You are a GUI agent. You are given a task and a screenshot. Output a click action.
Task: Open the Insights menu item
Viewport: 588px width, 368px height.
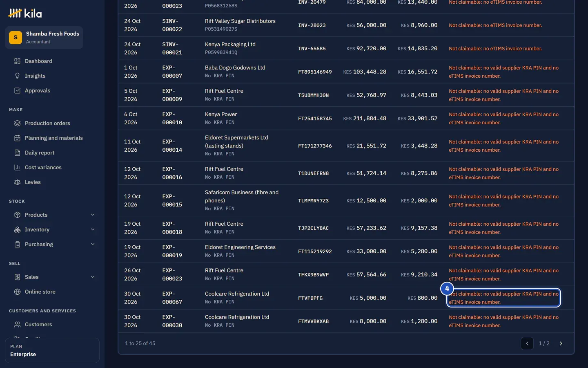coord(52,76)
